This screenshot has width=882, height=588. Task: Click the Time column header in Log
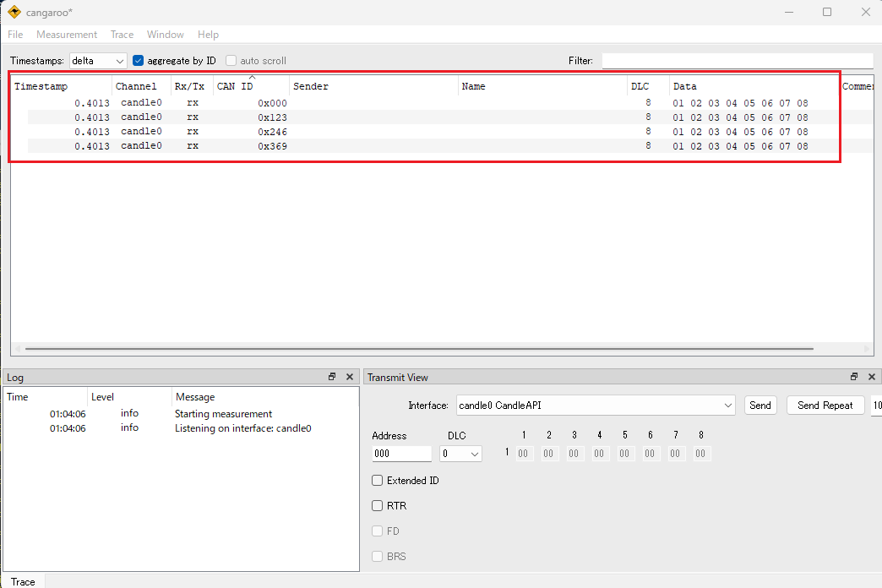point(46,397)
